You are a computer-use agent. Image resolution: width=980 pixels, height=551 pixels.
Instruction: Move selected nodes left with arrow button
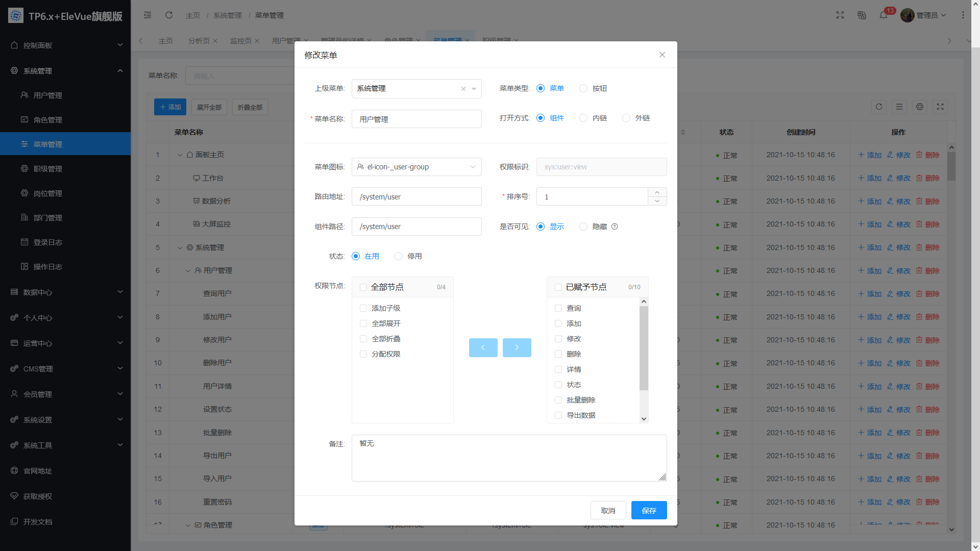[483, 347]
